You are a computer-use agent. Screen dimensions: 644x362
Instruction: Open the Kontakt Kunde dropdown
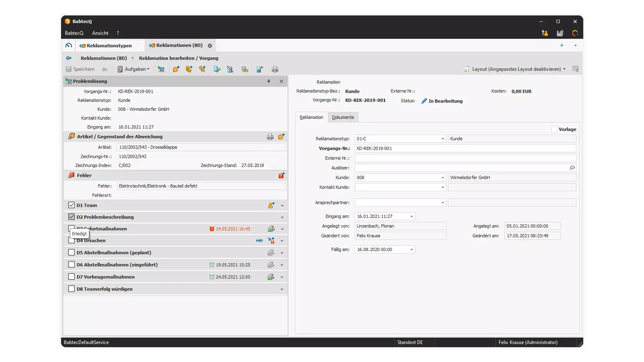click(443, 187)
